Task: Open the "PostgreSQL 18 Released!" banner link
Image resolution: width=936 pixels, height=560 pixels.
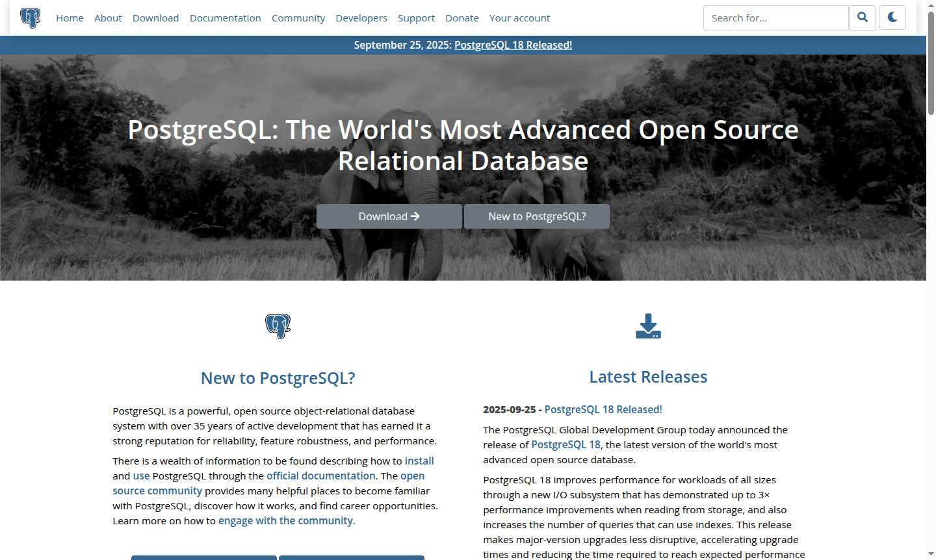Action: tap(513, 45)
